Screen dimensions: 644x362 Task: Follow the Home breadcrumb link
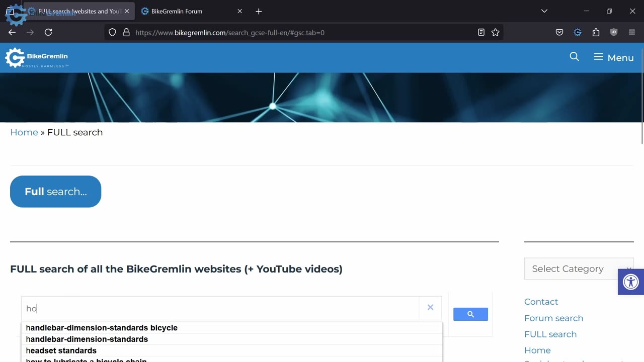(x=24, y=132)
